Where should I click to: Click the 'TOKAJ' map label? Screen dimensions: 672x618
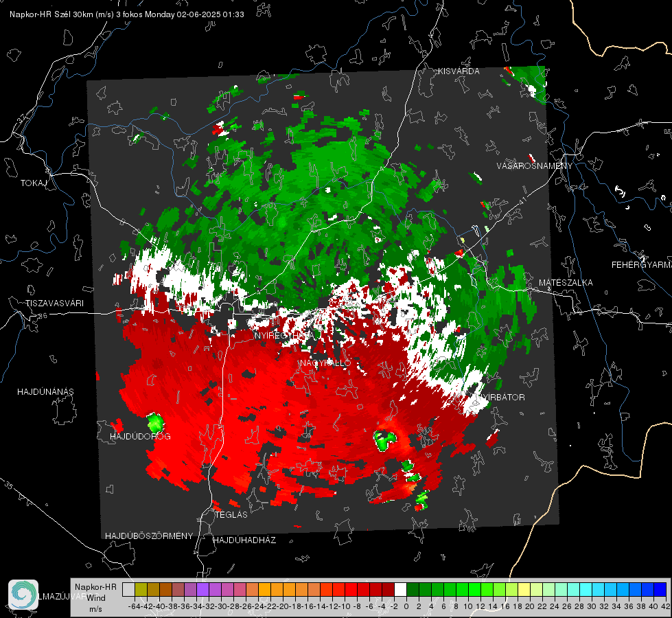(x=34, y=183)
